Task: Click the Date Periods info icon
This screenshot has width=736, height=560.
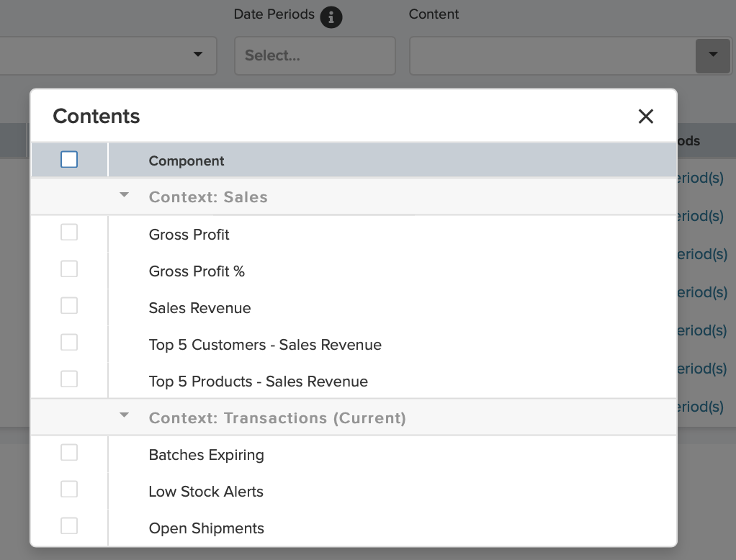Action: pyautogui.click(x=331, y=17)
